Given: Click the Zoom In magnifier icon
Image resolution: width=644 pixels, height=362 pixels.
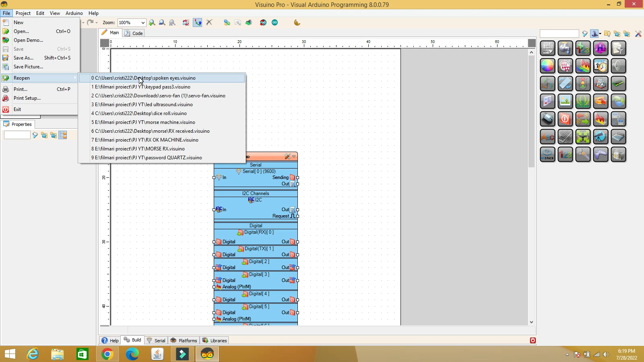Looking at the screenshot, I should pyautogui.click(x=152, y=23).
